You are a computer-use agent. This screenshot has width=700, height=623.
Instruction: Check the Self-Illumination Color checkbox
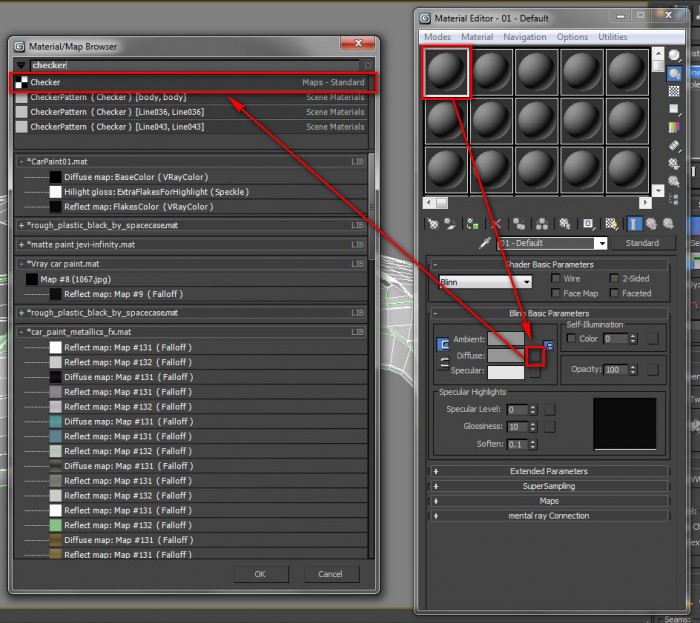click(x=571, y=339)
